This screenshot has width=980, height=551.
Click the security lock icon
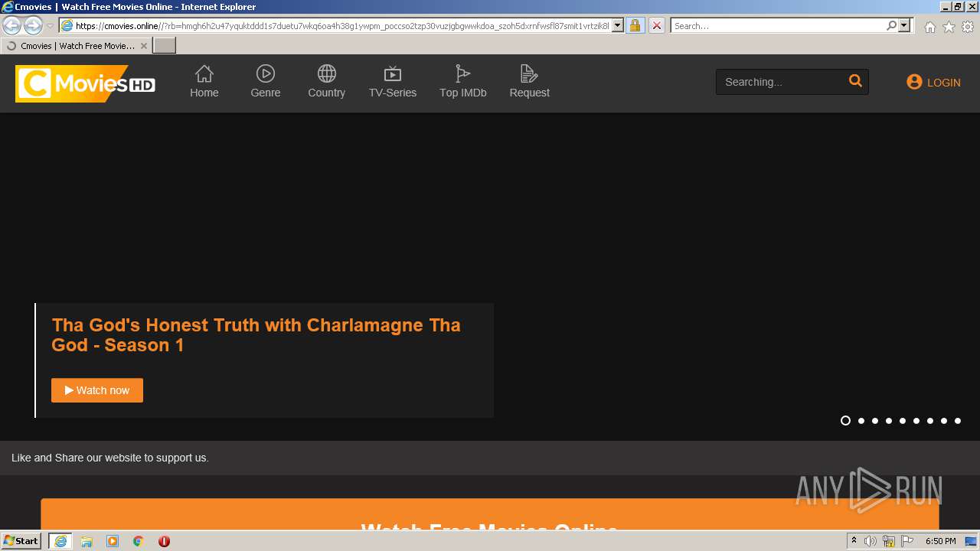coord(635,26)
